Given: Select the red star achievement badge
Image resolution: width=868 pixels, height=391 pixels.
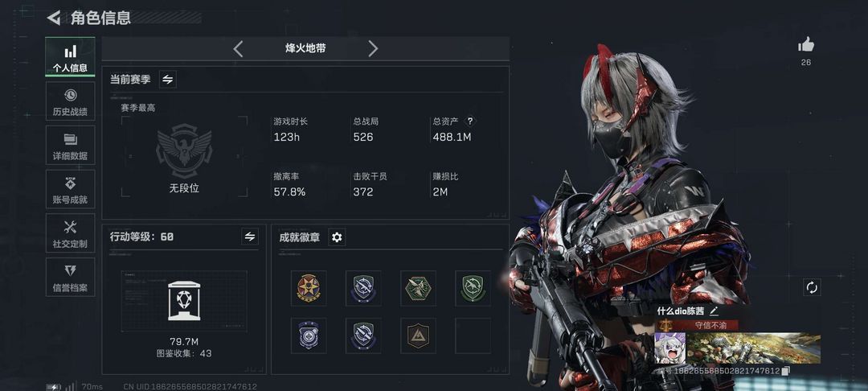Looking at the screenshot, I should point(309,288).
